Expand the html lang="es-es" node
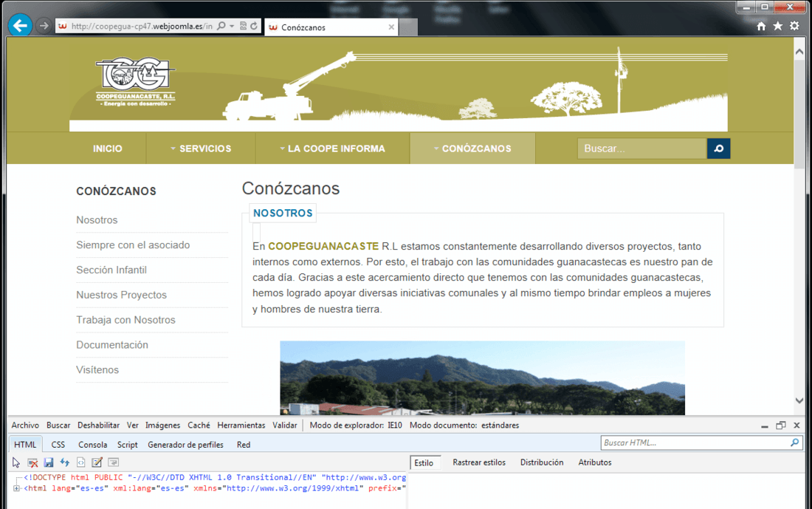812x509 pixels. 16,488
